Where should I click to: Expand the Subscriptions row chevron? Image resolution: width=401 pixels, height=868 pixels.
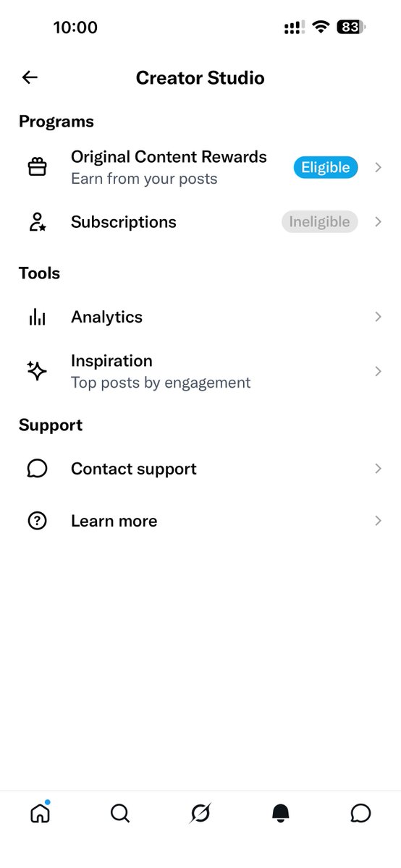tap(378, 222)
